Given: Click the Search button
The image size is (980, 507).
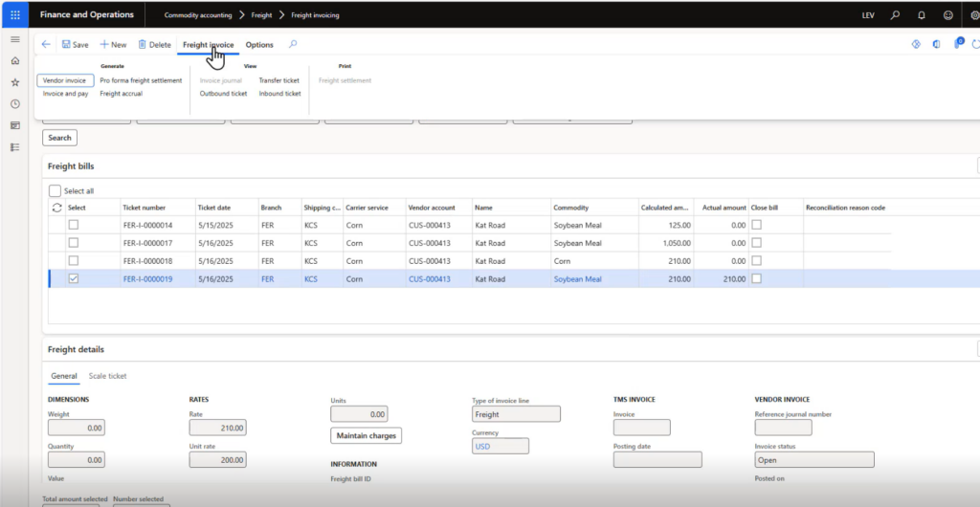Looking at the screenshot, I should point(60,138).
